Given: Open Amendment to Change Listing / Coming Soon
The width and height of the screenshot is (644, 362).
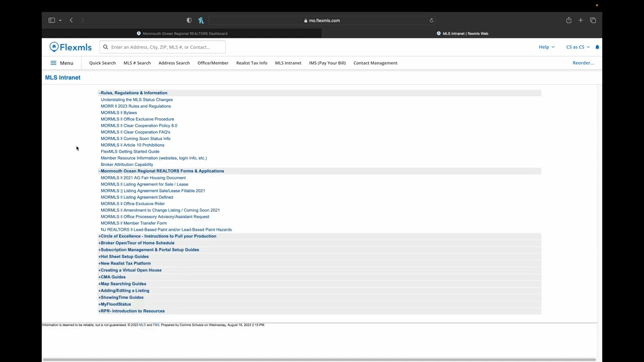Looking at the screenshot, I should tap(160, 210).
